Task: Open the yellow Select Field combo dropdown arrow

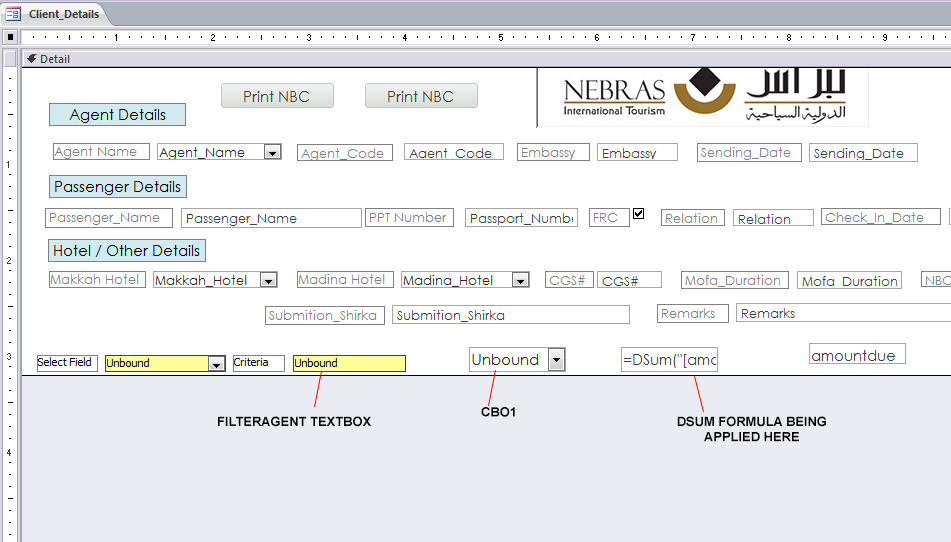Action: [x=217, y=364]
